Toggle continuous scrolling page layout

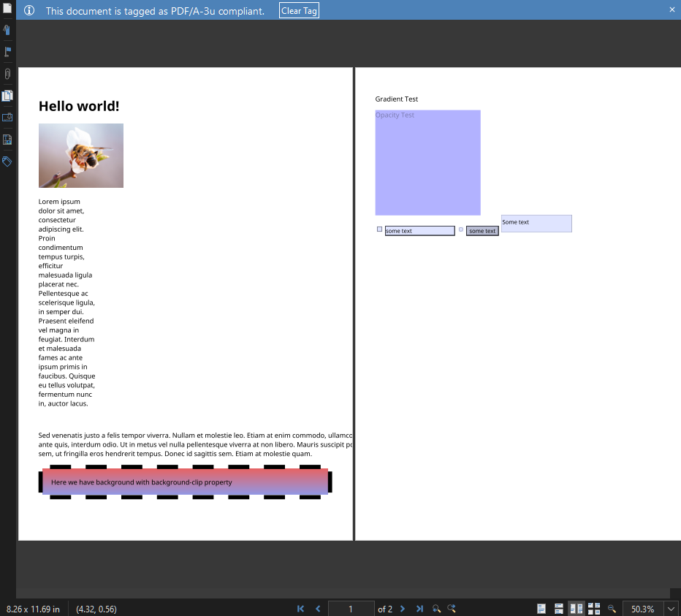tap(559, 608)
